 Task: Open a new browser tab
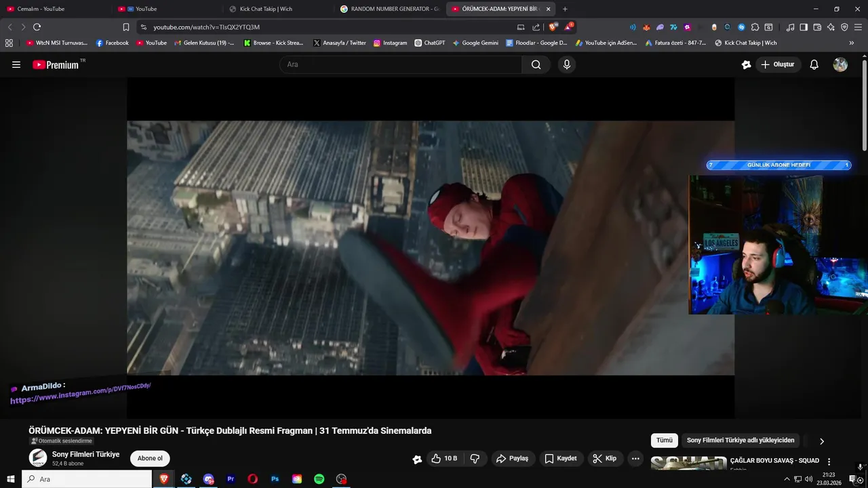pos(565,9)
